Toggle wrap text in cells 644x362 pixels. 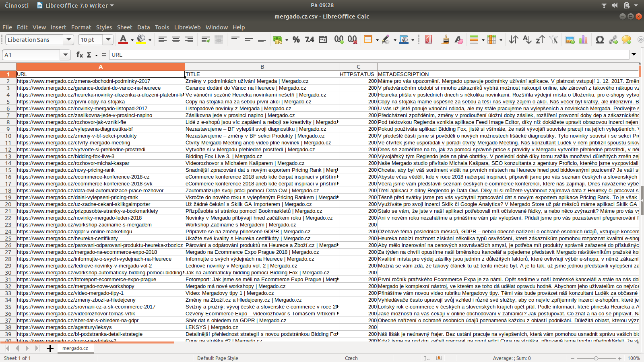coord(206,40)
